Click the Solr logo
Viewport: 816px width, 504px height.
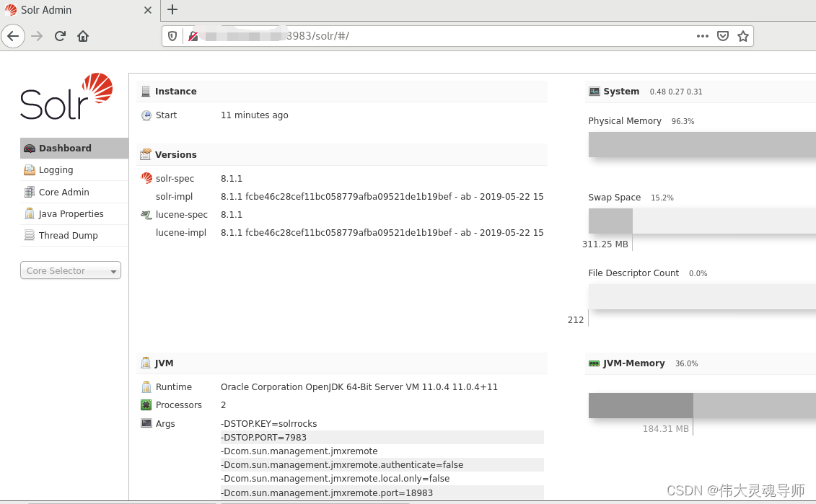[x=66, y=97]
